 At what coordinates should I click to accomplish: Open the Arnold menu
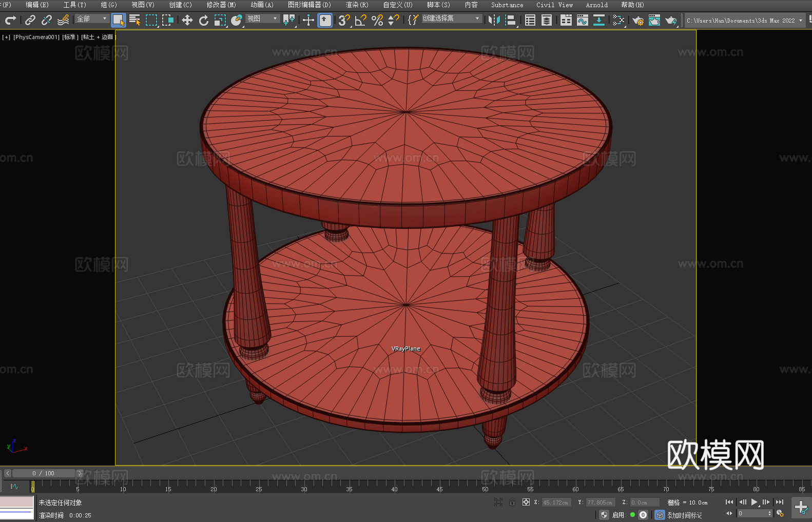596,5
